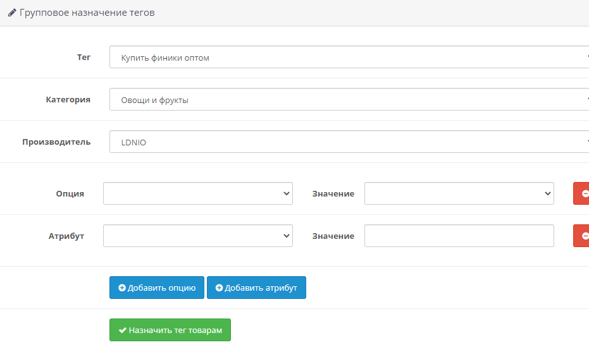Image resolution: width=589 pixels, height=364 pixels.
Task: Remove the Опция row with red button
Action: [x=581, y=194]
